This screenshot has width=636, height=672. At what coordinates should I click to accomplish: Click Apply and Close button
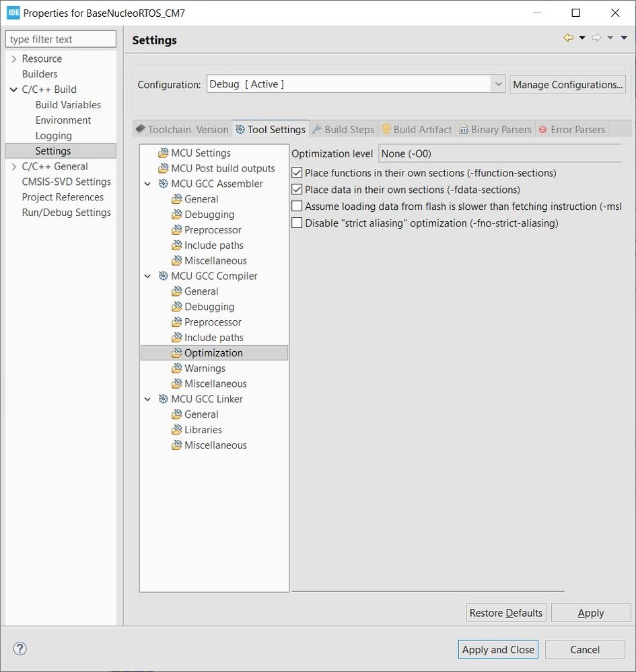point(498,650)
